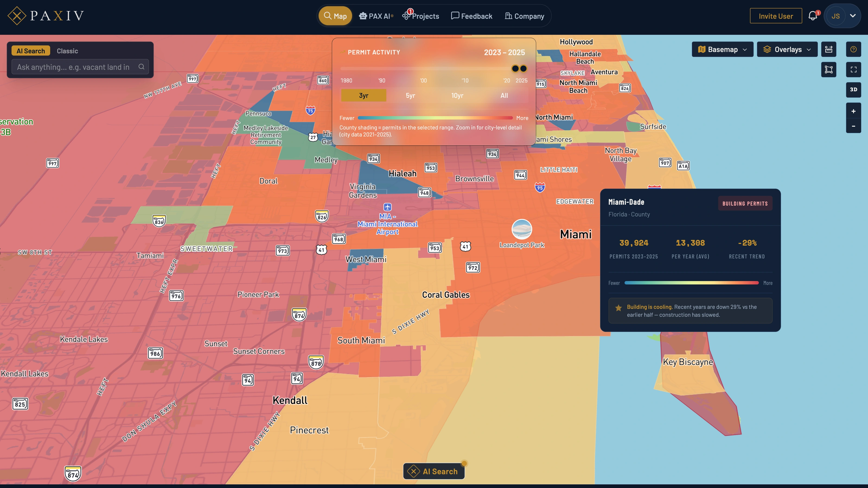Image resolution: width=868 pixels, height=488 pixels.
Task: Zoom in with the plus button
Action: [854, 111]
